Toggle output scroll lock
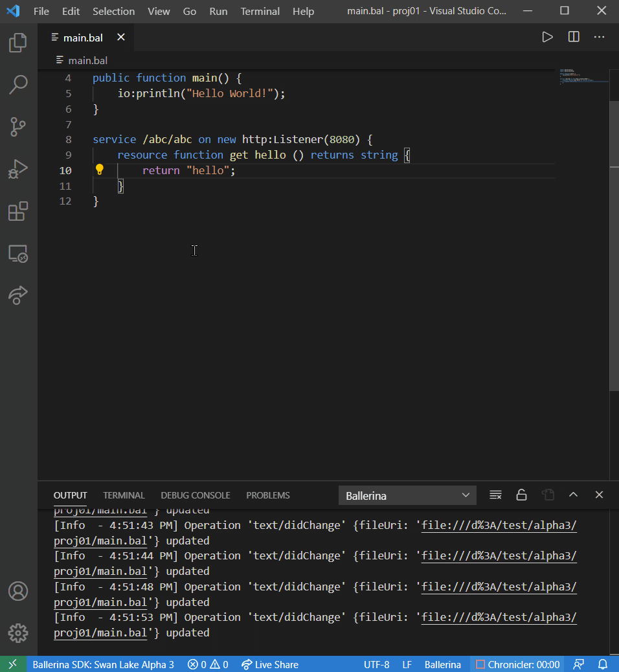This screenshot has height=672, width=619. tap(521, 495)
